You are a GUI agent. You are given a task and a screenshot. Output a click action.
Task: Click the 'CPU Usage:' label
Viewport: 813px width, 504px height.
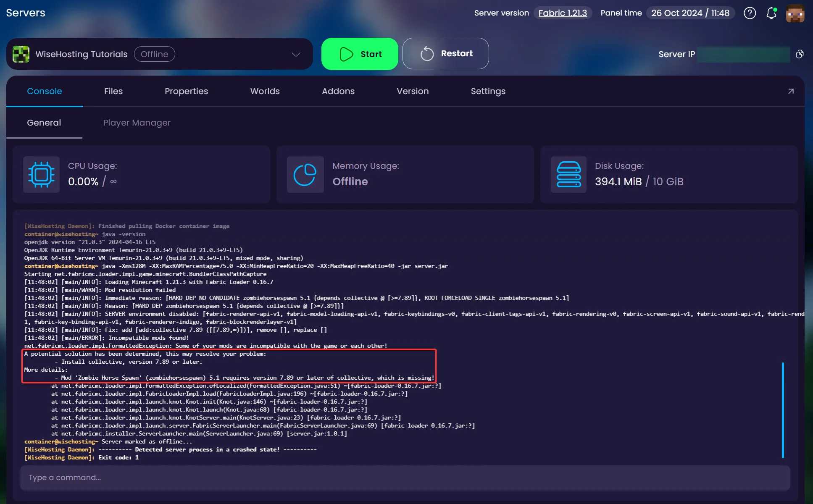click(92, 166)
